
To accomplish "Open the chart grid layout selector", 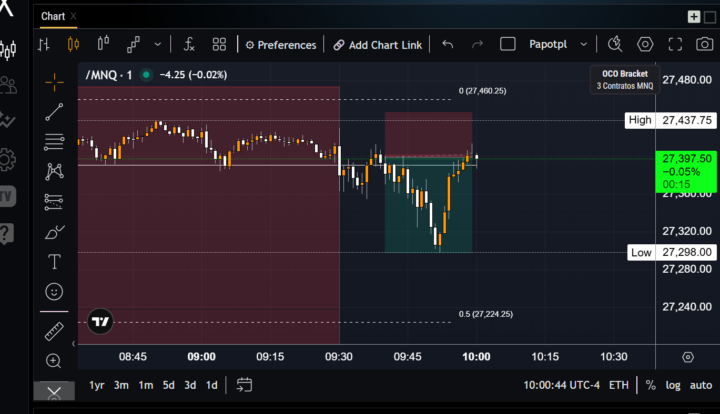I will [x=219, y=45].
